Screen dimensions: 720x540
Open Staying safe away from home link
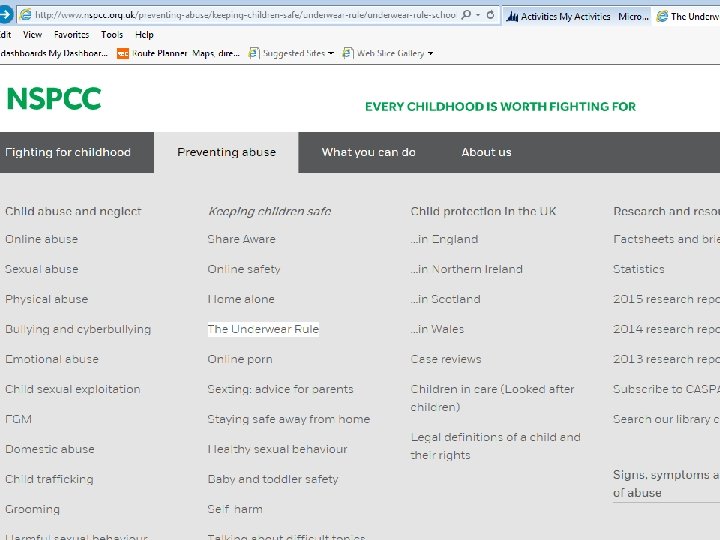[x=289, y=419]
